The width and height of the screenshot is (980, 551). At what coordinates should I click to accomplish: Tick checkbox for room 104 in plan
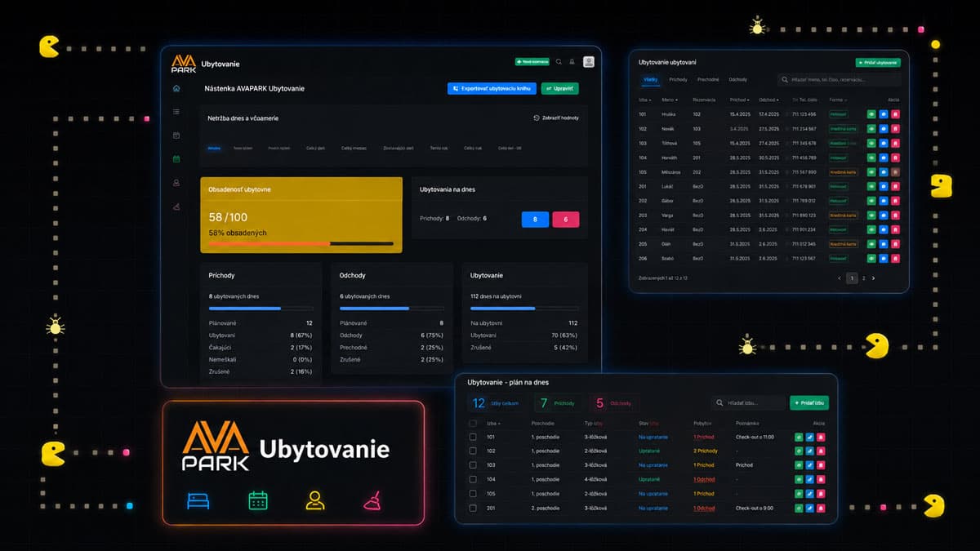click(473, 480)
